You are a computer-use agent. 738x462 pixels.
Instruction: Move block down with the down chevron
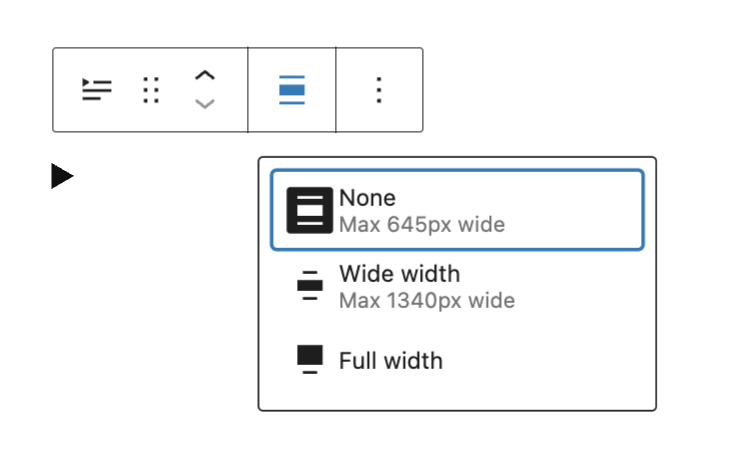pyautogui.click(x=204, y=104)
